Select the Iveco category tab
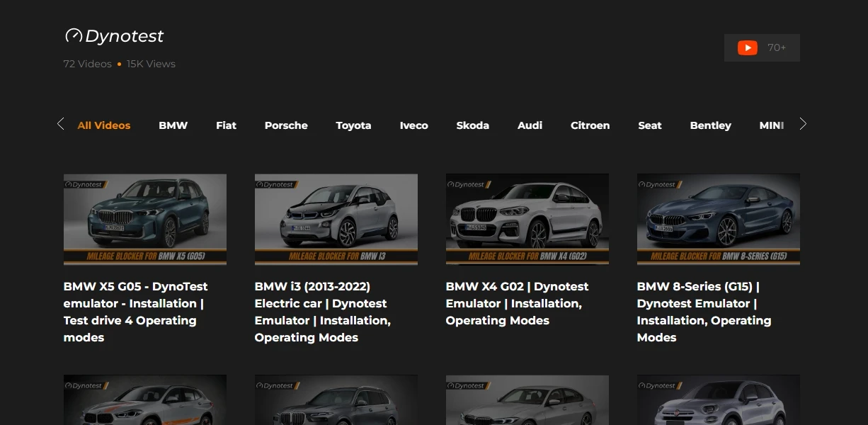This screenshot has width=868, height=425. point(413,125)
